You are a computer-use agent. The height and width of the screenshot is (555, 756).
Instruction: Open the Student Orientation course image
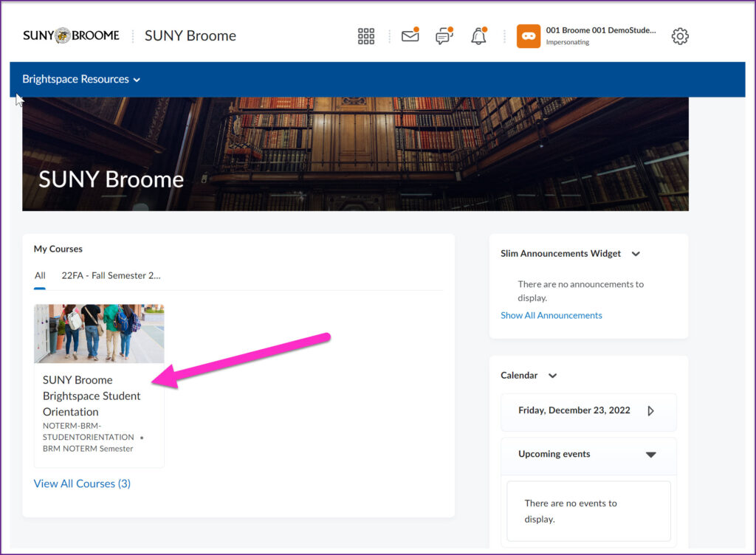pyautogui.click(x=99, y=334)
